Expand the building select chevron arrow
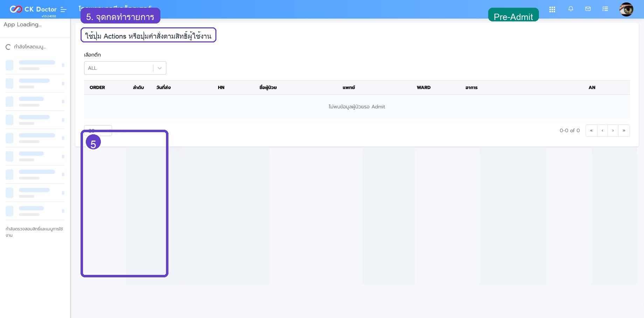The image size is (644, 318). (160, 68)
